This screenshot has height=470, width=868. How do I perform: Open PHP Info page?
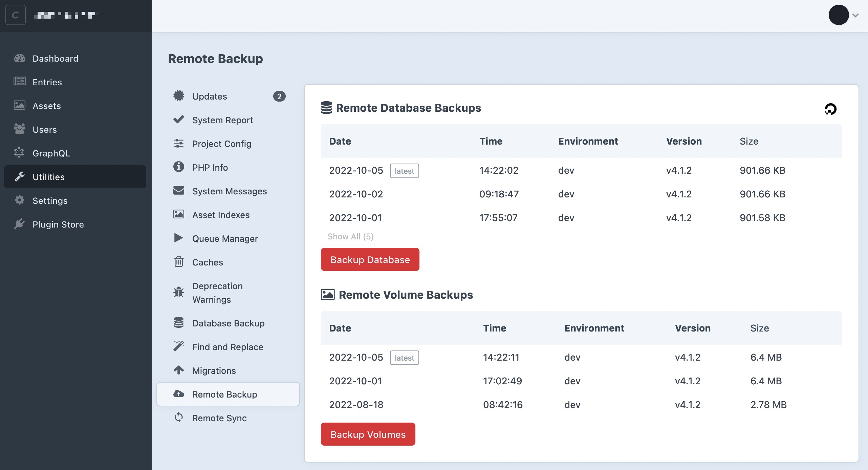pos(210,167)
